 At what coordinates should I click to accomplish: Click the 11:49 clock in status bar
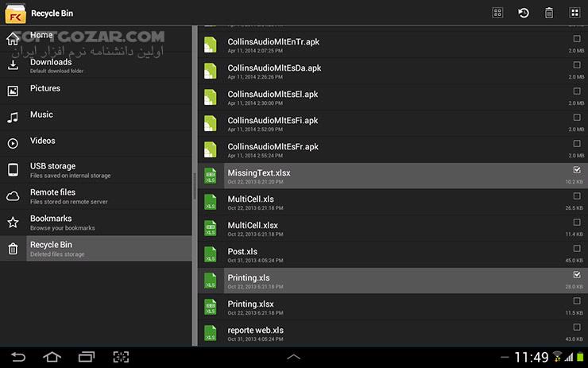coord(531,357)
